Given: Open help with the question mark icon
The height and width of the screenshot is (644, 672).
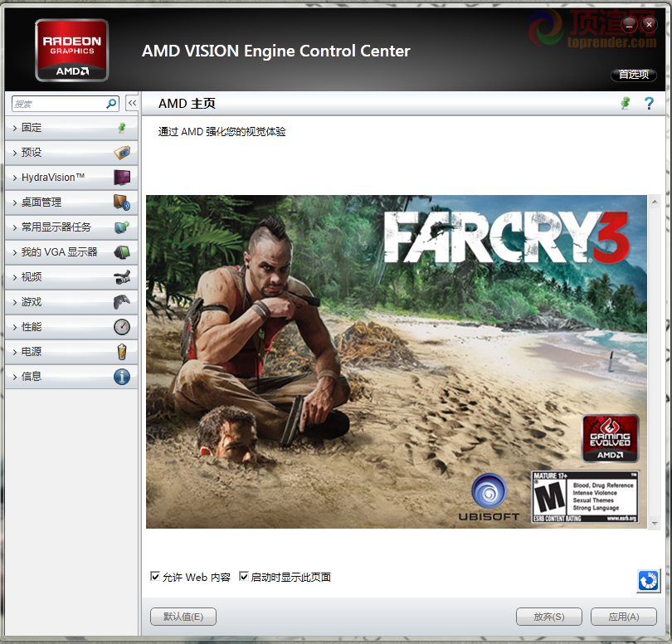Looking at the screenshot, I should pos(649,104).
